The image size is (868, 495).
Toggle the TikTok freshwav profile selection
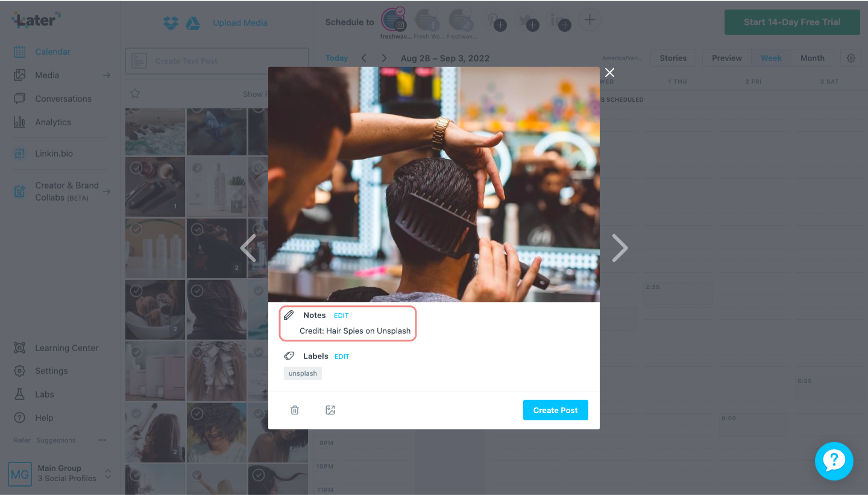[x=461, y=20]
